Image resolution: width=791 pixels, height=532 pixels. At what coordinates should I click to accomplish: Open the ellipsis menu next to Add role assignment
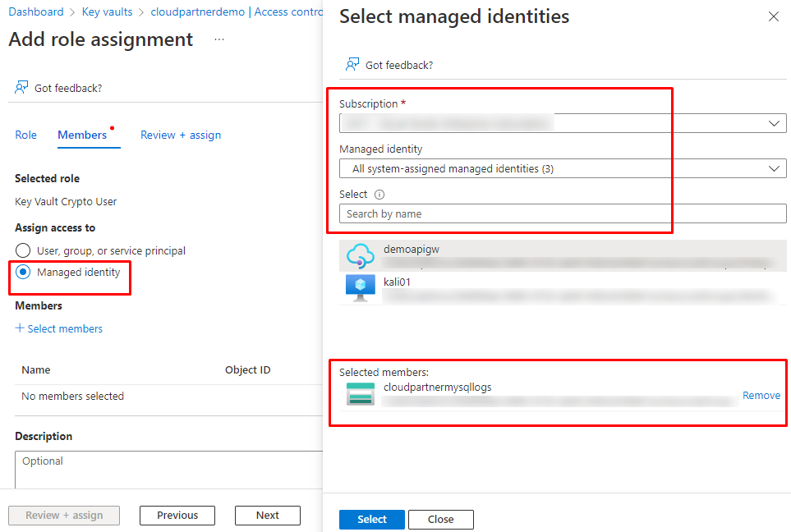218,39
